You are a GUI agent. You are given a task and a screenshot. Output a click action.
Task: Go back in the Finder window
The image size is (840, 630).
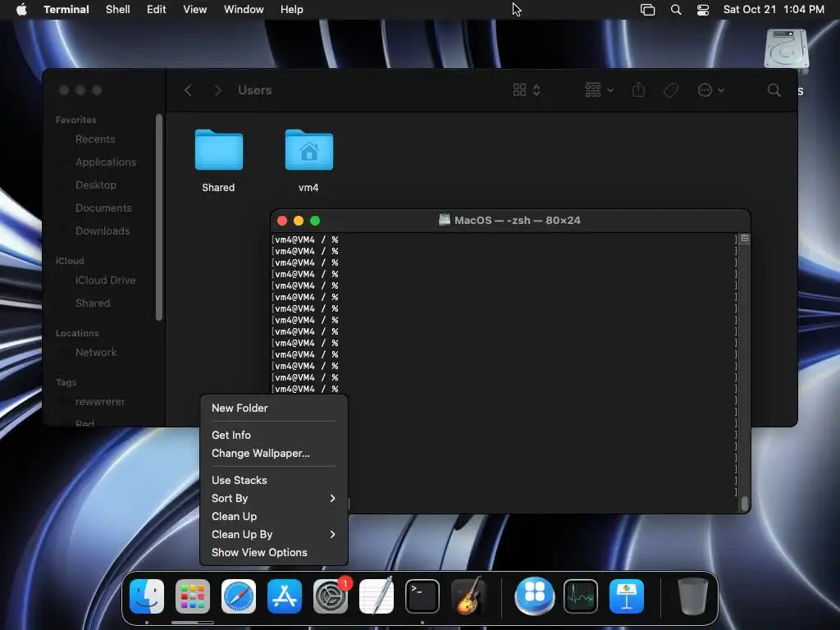[x=188, y=90]
